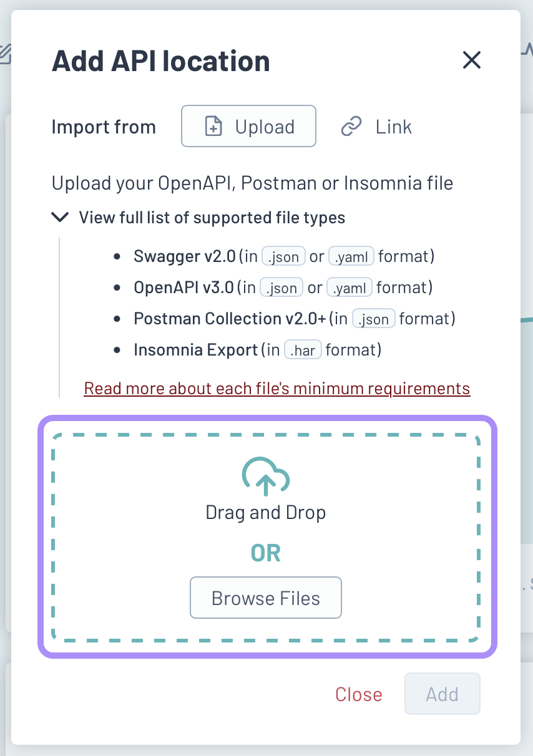Screen dimensions: 533x756
Task: Click the .json badge for Postman Collection
Action: (x=374, y=319)
